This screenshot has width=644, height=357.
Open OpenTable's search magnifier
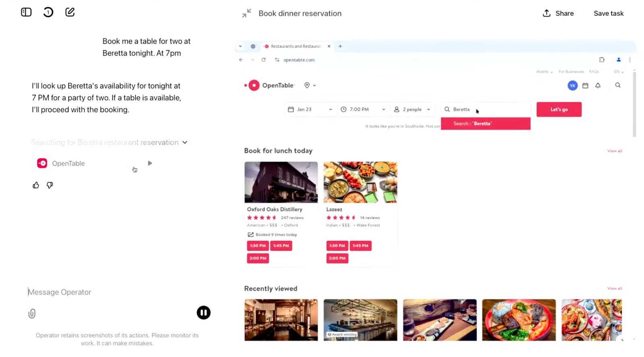pyautogui.click(x=618, y=85)
